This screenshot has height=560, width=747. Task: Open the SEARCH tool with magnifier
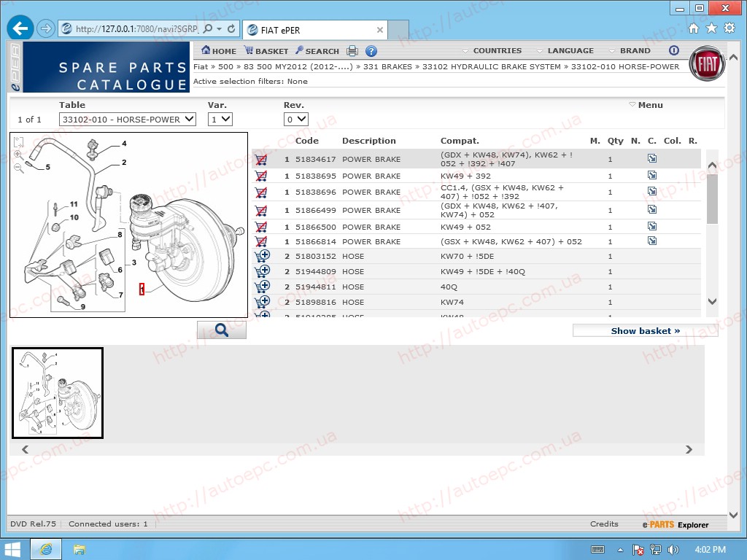pyautogui.click(x=317, y=50)
